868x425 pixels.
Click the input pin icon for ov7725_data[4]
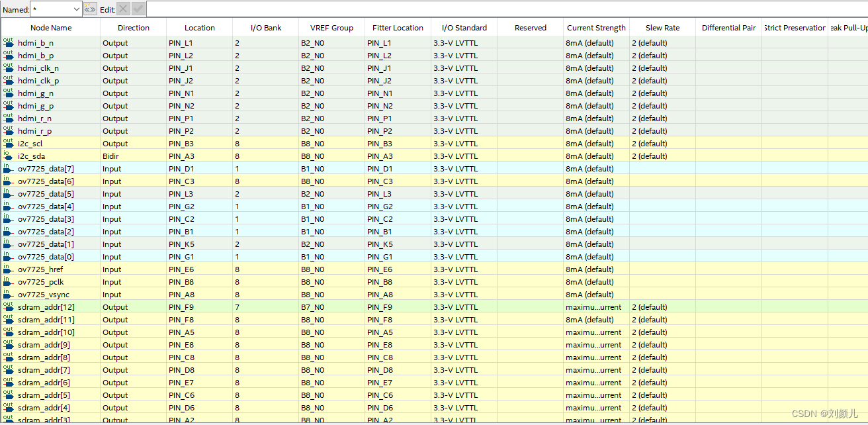8,207
